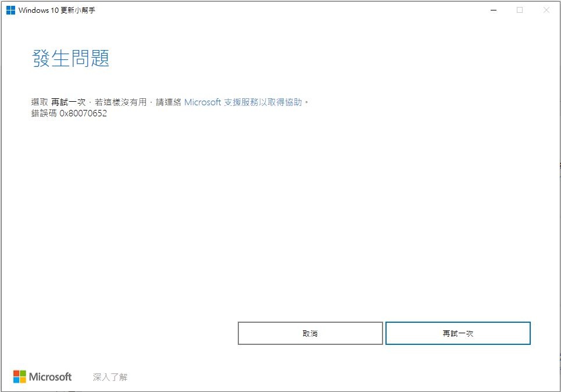
Task: Click the 發生問題 heading
Action: click(x=70, y=58)
